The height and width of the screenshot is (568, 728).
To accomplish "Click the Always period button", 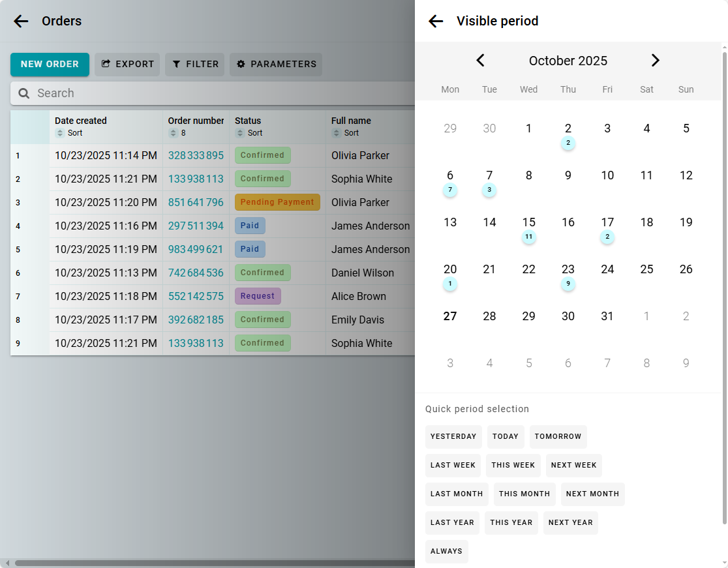I will pyautogui.click(x=446, y=551).
